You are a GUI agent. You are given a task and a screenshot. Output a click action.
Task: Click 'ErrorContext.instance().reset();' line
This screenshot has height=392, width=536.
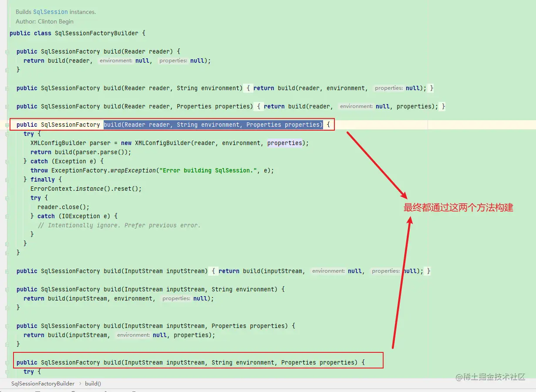coord(86,189)
